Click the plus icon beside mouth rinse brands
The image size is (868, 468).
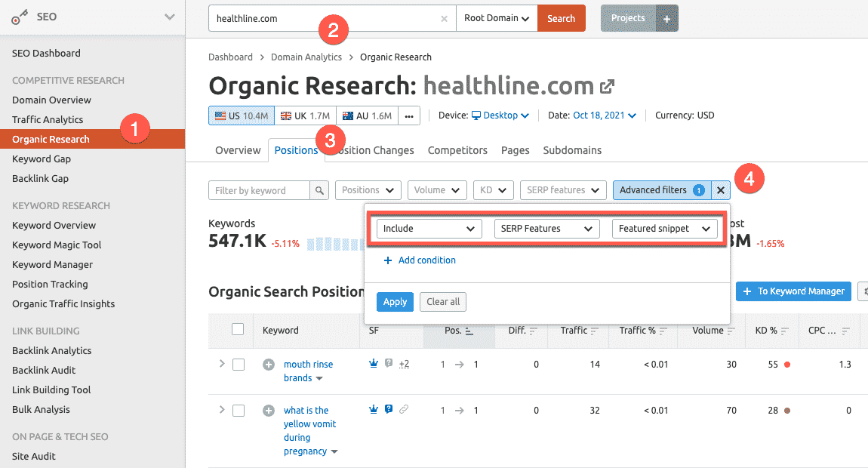(269, 365)
